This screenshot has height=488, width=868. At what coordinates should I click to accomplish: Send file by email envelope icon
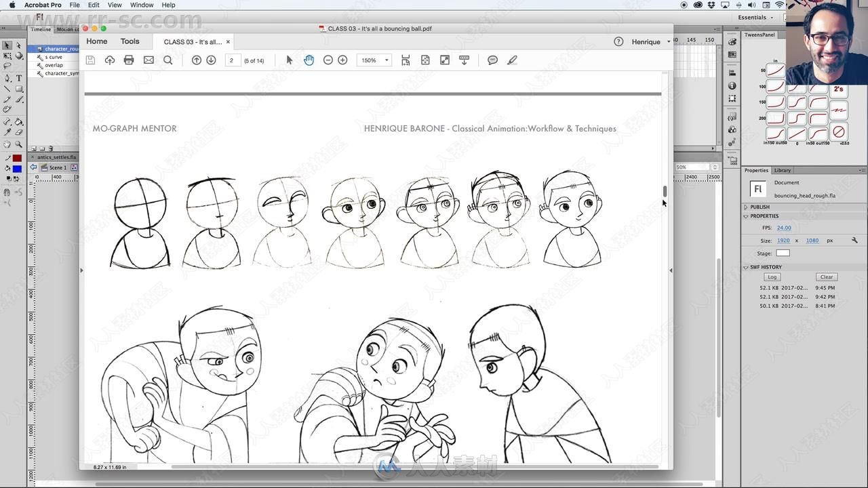pos(149,60)
